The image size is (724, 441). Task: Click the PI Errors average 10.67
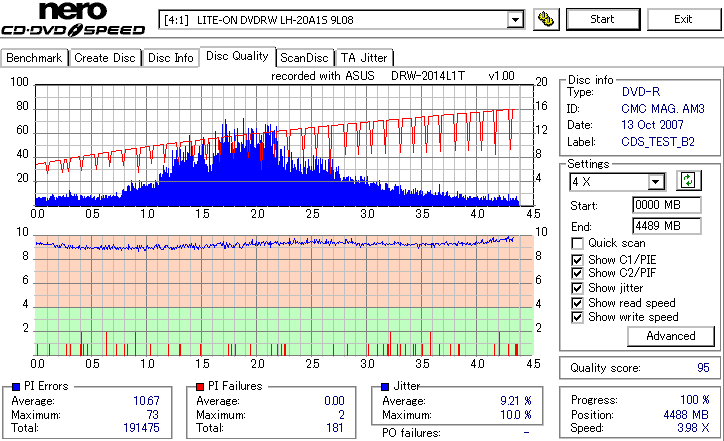click(146, 401)
